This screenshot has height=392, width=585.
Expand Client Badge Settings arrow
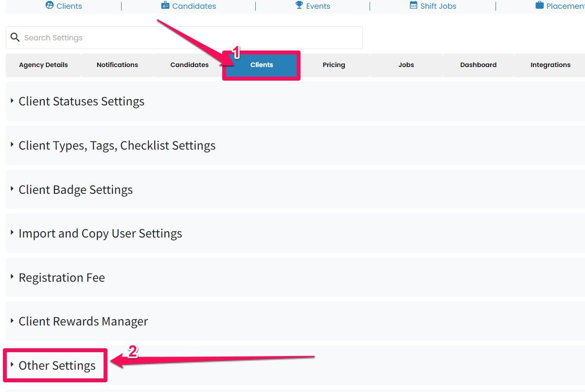(x=12, y=188)
